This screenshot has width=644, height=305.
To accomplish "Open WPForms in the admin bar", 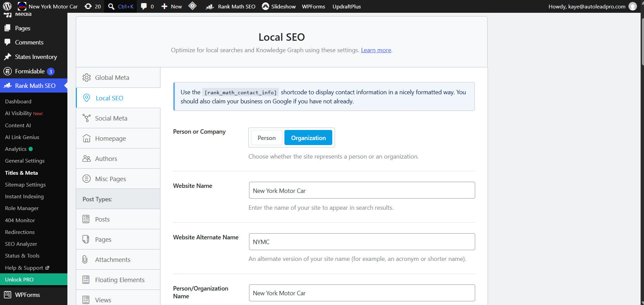I will tap(313, 6).
